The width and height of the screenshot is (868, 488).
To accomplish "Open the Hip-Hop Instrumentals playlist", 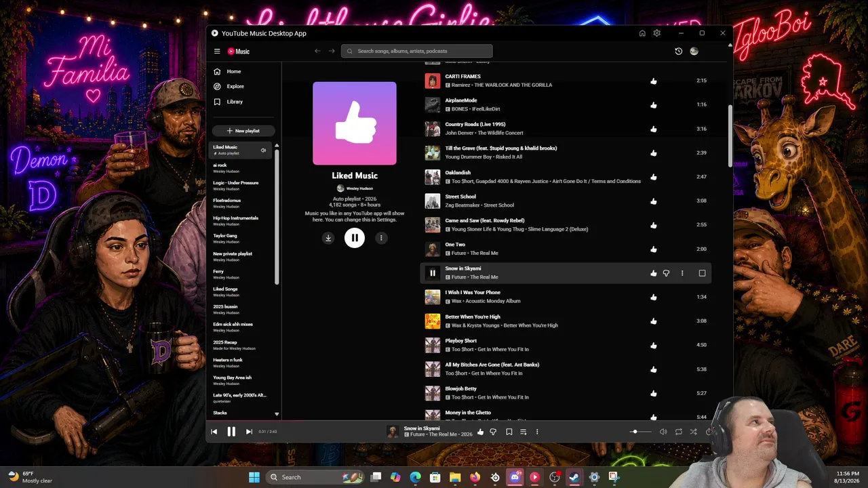I will [x=241, y=221].
